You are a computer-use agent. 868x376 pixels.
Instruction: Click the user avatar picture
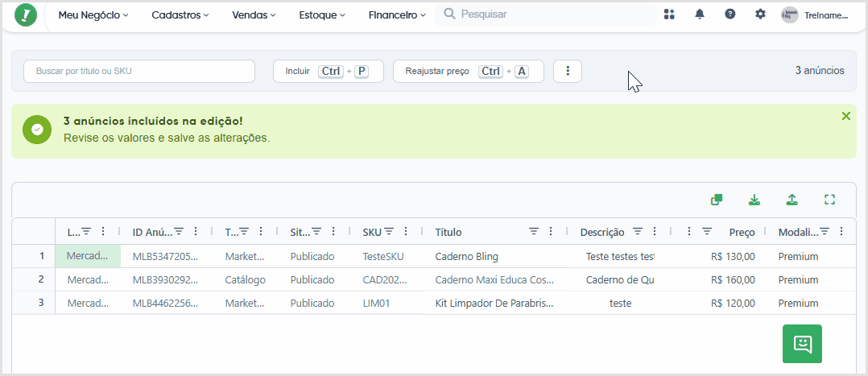pyautogui.click(x=790, y=15)
